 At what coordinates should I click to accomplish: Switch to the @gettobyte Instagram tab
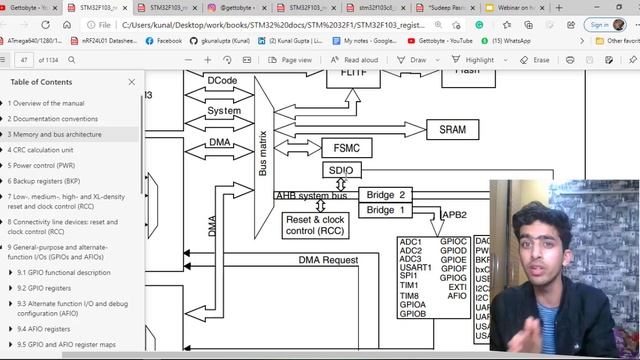238,8
